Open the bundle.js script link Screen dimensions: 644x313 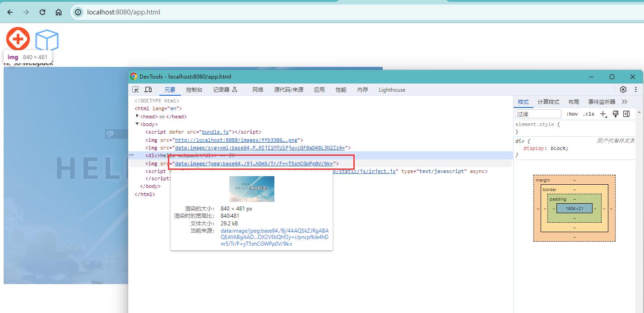pos(216,132)
